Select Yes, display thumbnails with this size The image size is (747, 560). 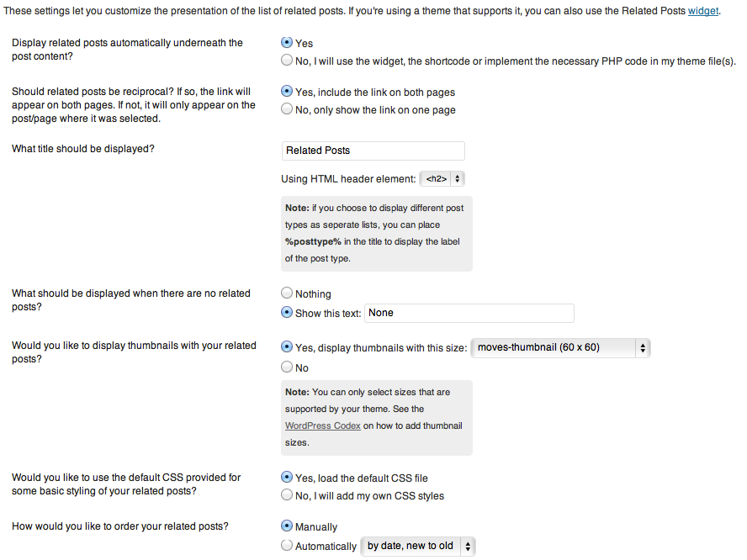(288, 346)
